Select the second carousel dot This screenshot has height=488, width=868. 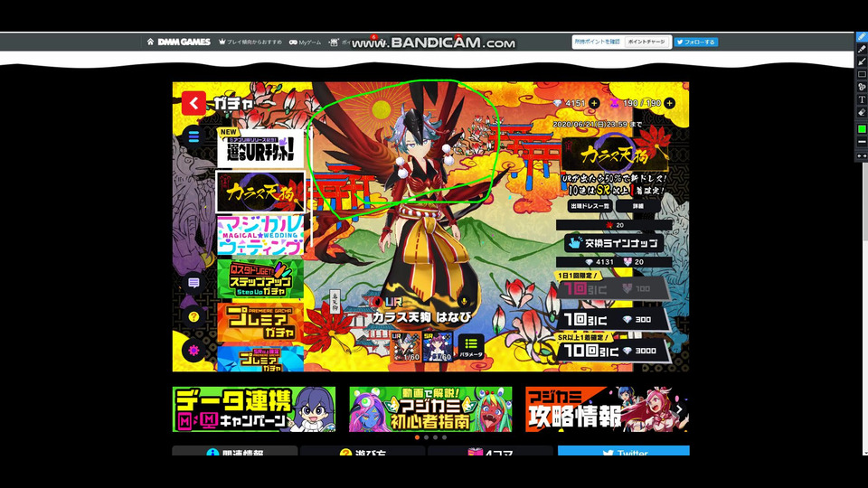[426, 437]
